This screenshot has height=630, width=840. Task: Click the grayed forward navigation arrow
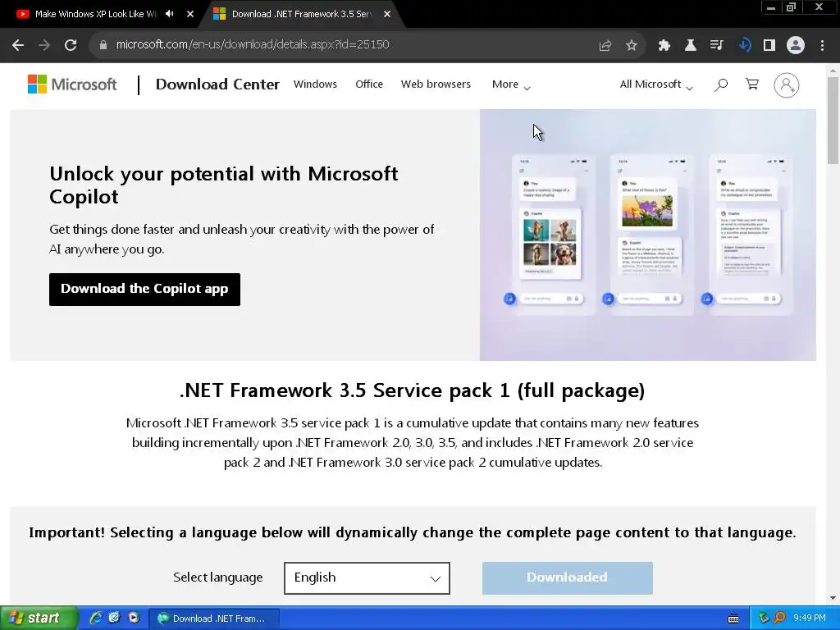(x=44, y=45)
